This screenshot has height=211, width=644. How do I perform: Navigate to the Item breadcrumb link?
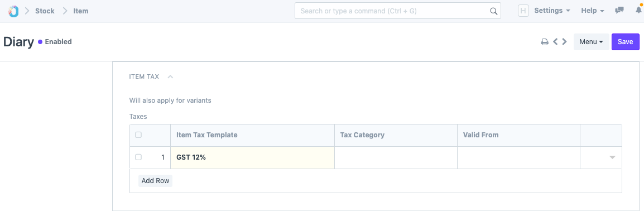click(81, 11)
